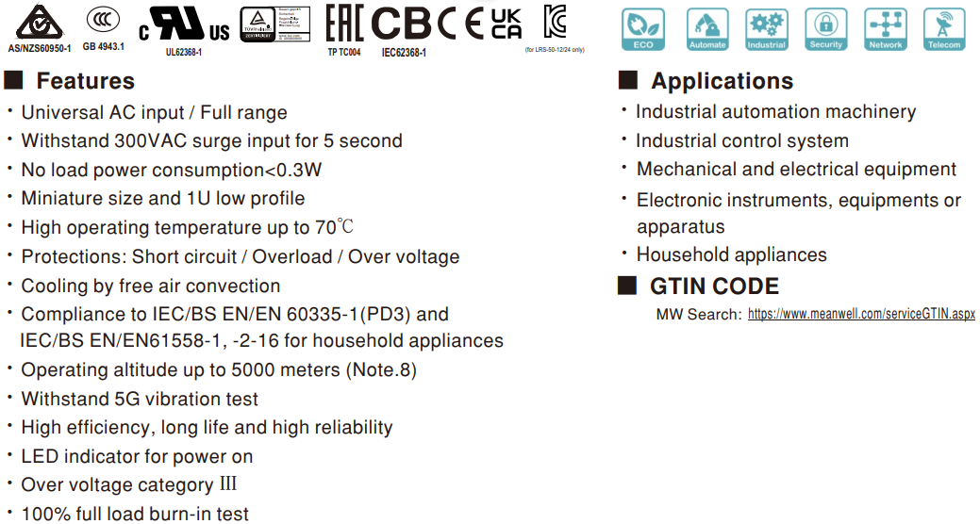
Task: Click the ECO application icon
Action: pyautogui.click(x=643, y=29)
